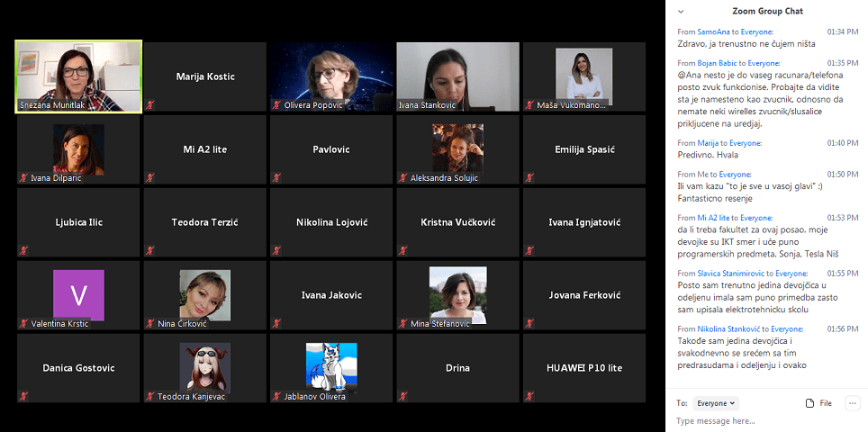Open the chat more options ellipsis
The width and height of the screenshot is (868, 432).
pyautogui.click(x=852, y=403)
